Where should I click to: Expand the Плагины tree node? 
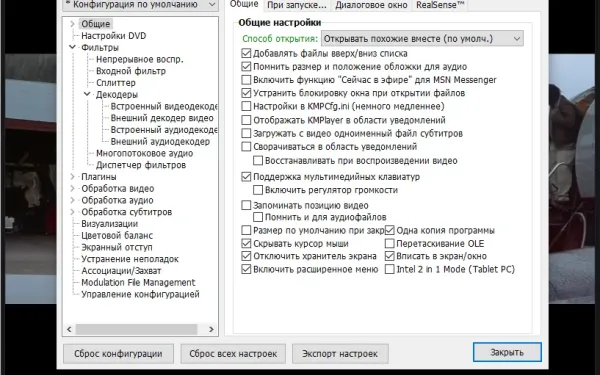pos(72,177)
